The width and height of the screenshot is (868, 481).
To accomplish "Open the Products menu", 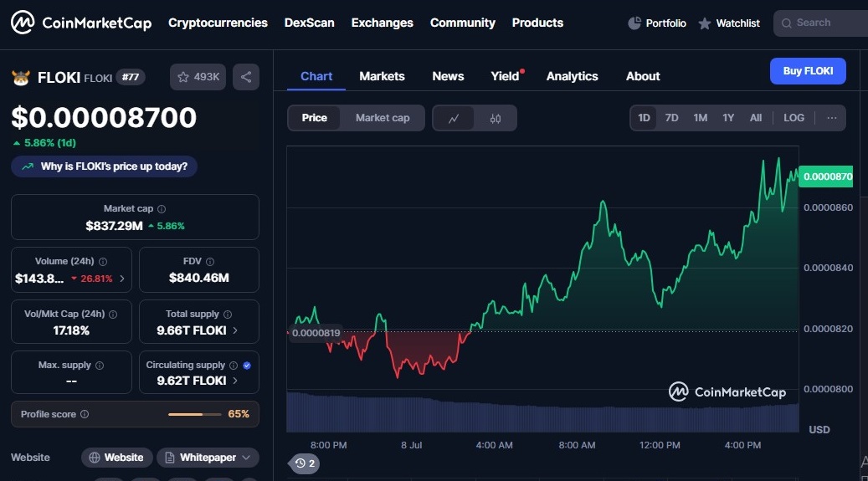I will click(x=537, y=23).
